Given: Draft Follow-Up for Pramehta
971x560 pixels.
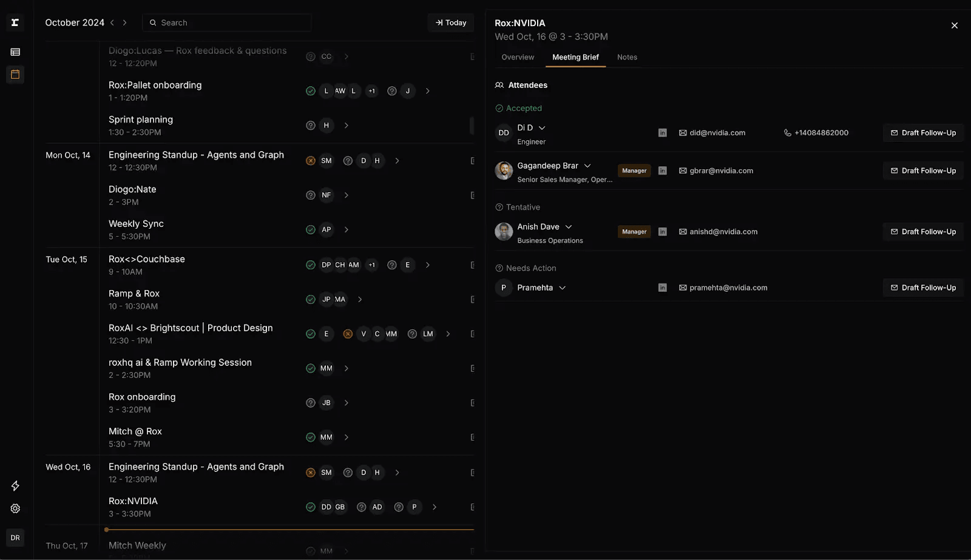Looking at the screenshot, I should (x=922, y=287).
